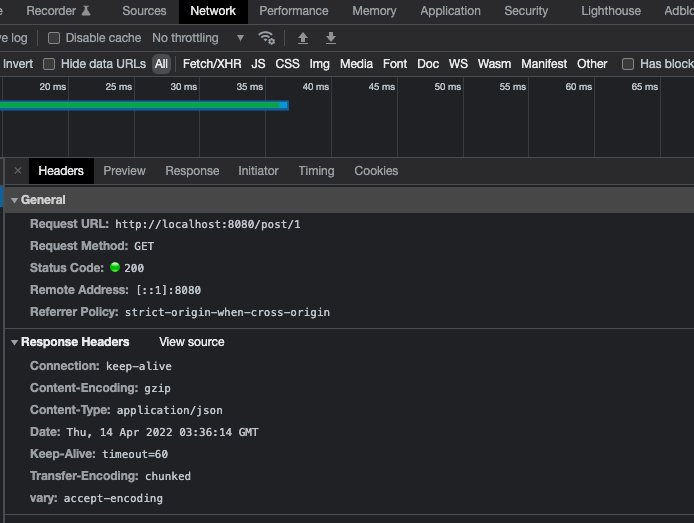Open the Memory panel tab

tap(374, 11)
